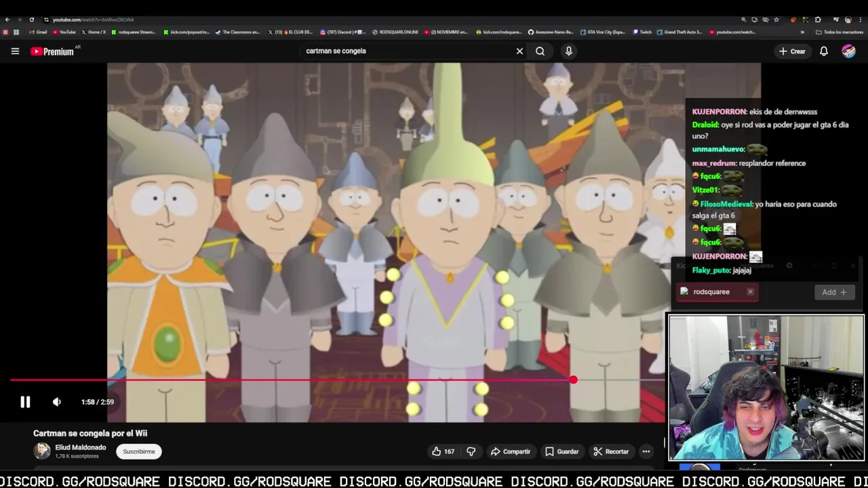Save video with Guardar
Screen dimensions: 868x488
pyautogui.click(x=562, y=451)
